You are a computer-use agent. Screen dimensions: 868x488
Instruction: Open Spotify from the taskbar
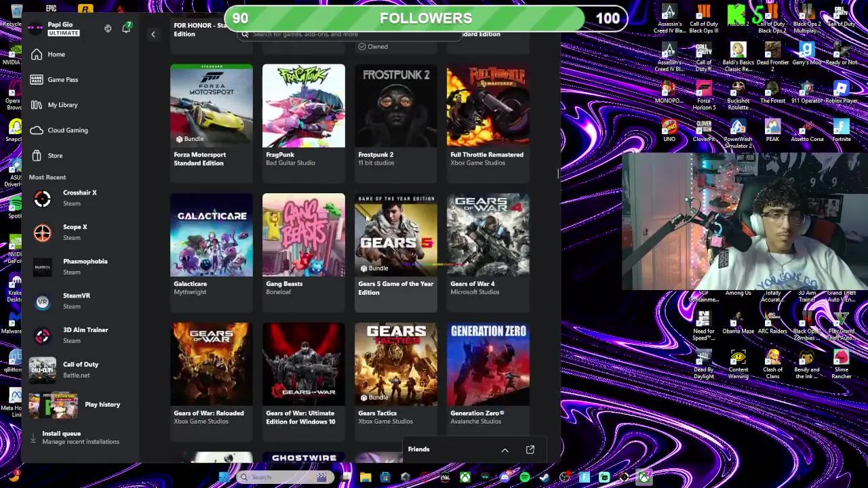click(524, 477)
